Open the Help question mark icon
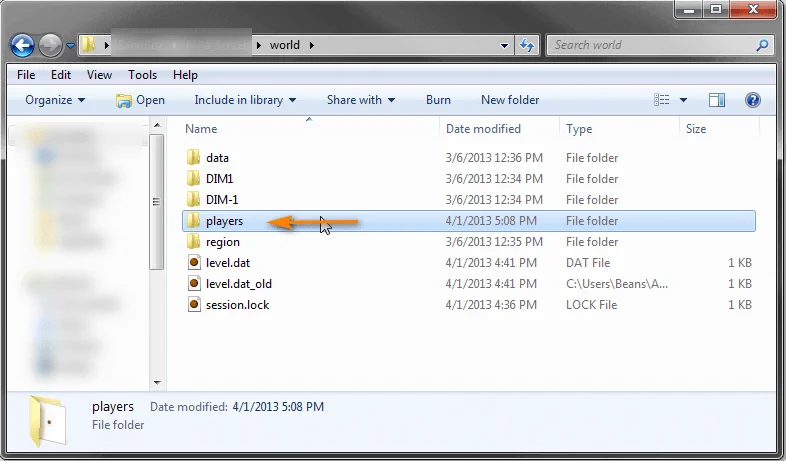The height and width of the screenshot is (461, 786). click(752, 100)
